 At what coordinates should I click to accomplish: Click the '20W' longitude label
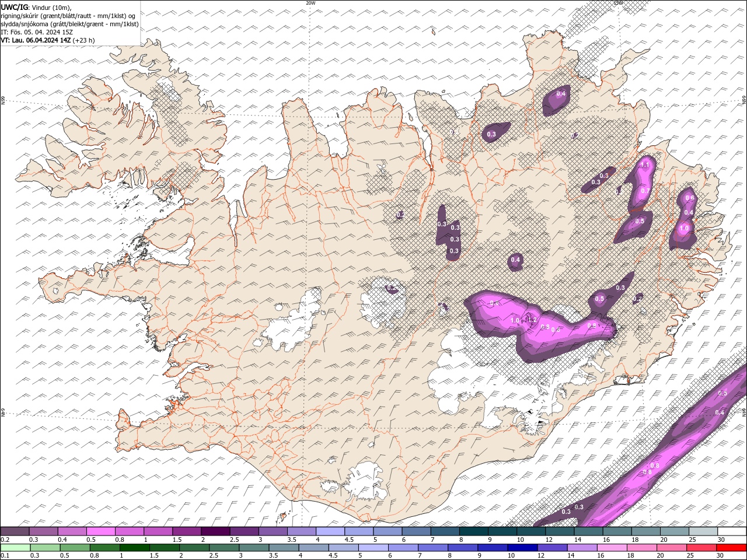pyautogui.click(x=310, y=3)
